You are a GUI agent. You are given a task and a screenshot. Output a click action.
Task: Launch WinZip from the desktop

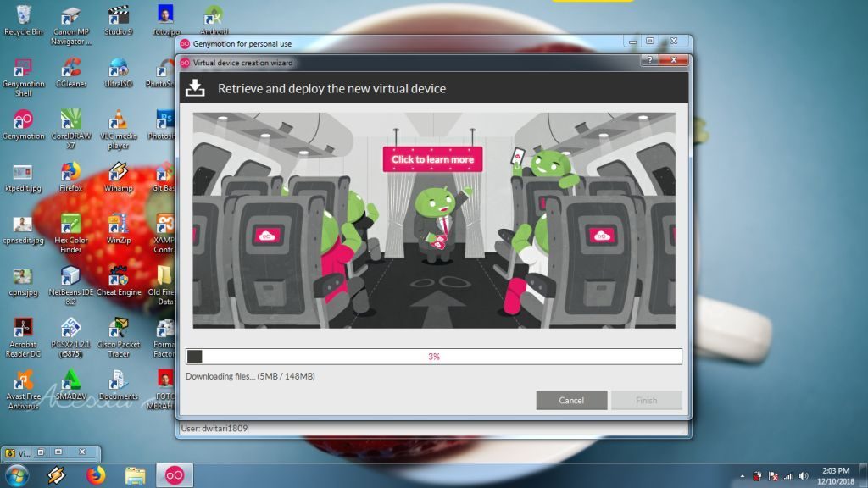click(x=119, y=229)
